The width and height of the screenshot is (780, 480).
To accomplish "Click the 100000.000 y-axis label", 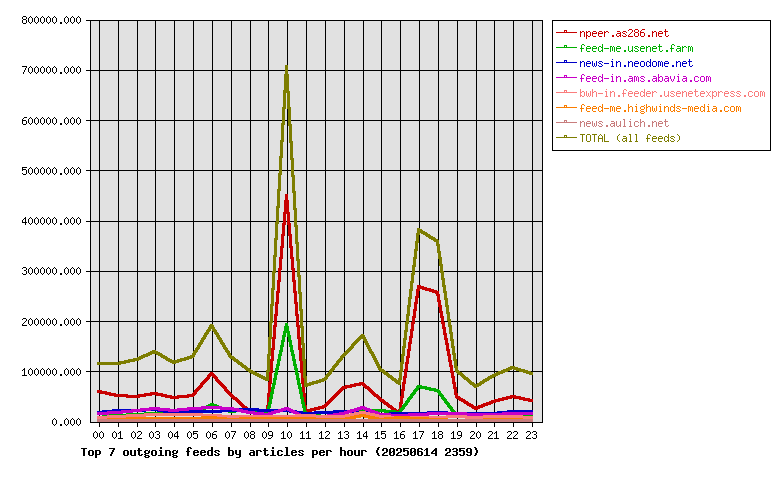I will point(51,372).
